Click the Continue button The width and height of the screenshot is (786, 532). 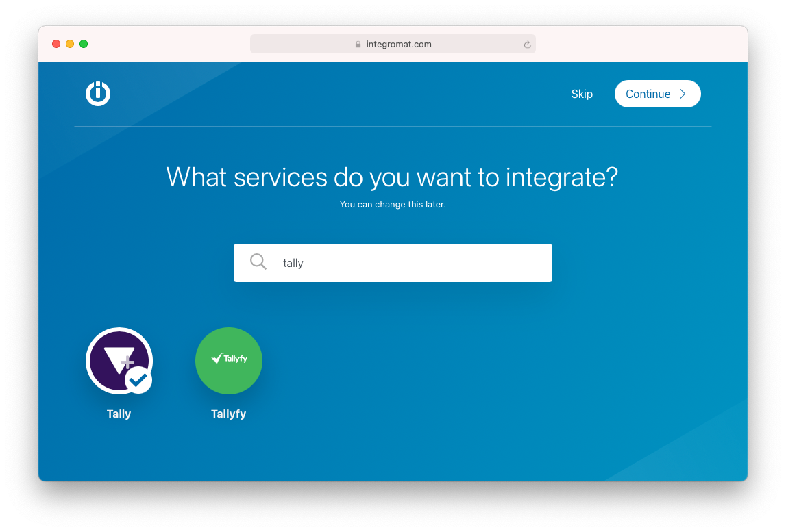(x=658, y=94)
